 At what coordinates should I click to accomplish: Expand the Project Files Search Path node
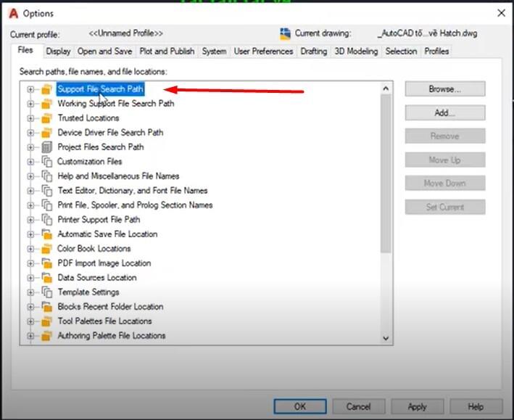pos(30,147)
